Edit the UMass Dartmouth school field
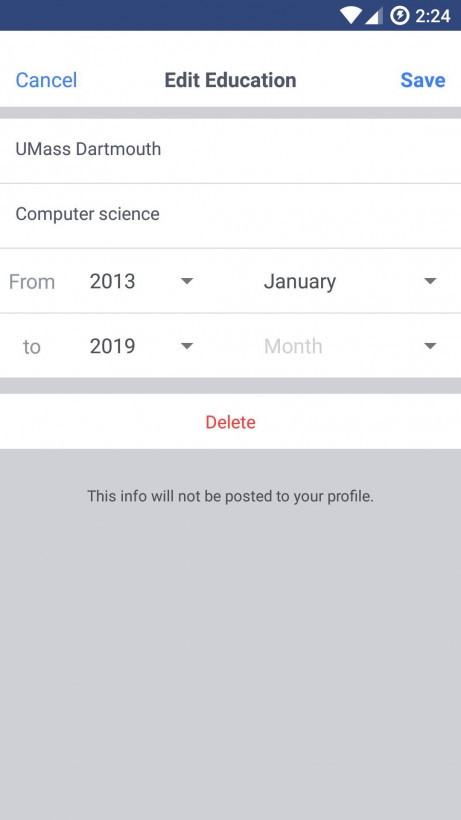461x820 pixels. (x=230, y=151)
